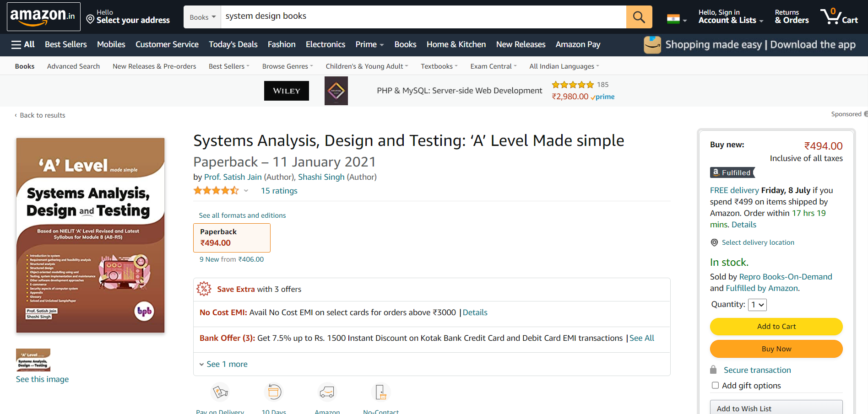The image size is (868, 414).
Task: Enable the Add gift options checkbox
Action: pyautogui.click(x=715, y=385)
